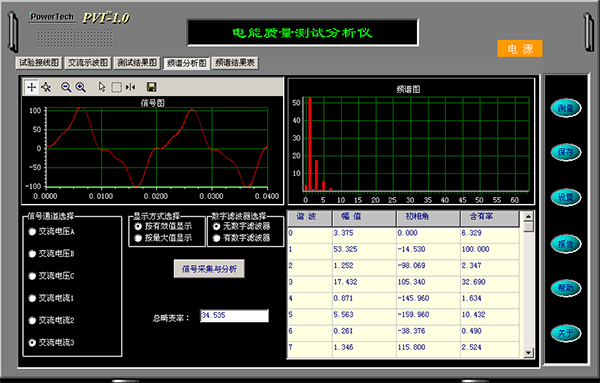Select the rectangle zoom box tool
The width and height of the screenshot is (600, 383).
(x=116, y=87)
